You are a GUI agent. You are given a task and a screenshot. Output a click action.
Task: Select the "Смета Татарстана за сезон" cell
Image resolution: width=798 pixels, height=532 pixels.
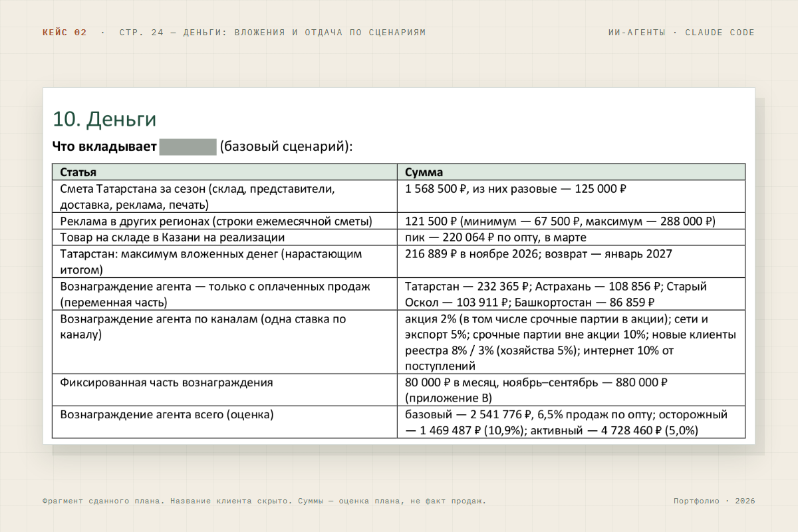click(225, 197)
